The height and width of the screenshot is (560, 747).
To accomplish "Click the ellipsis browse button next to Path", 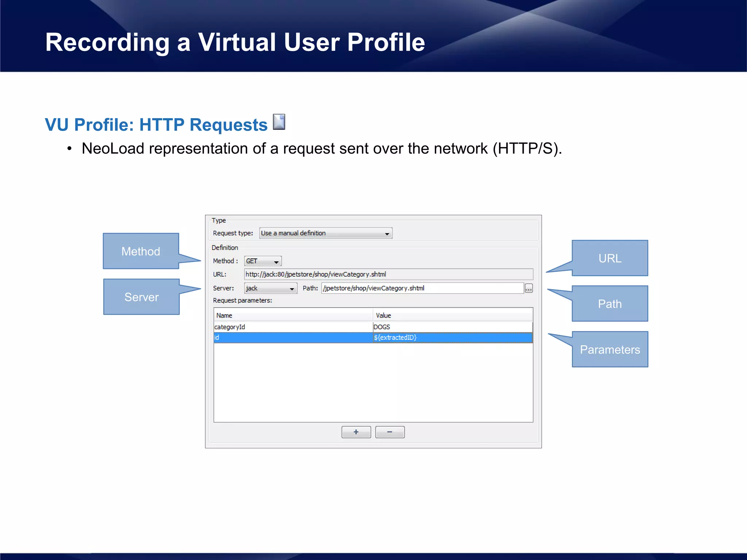I will (x=529, y=288).
